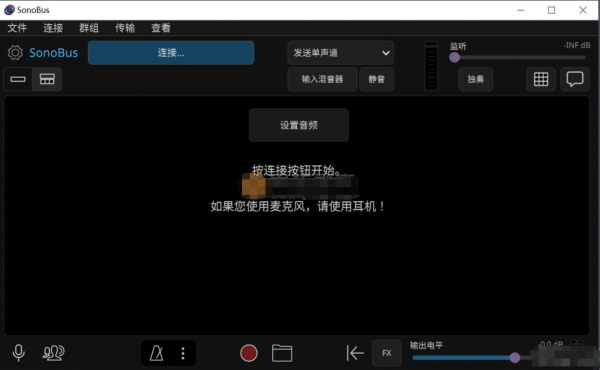
Task: Click the SonoBus title text logo
Action: [x=54, y=53]
